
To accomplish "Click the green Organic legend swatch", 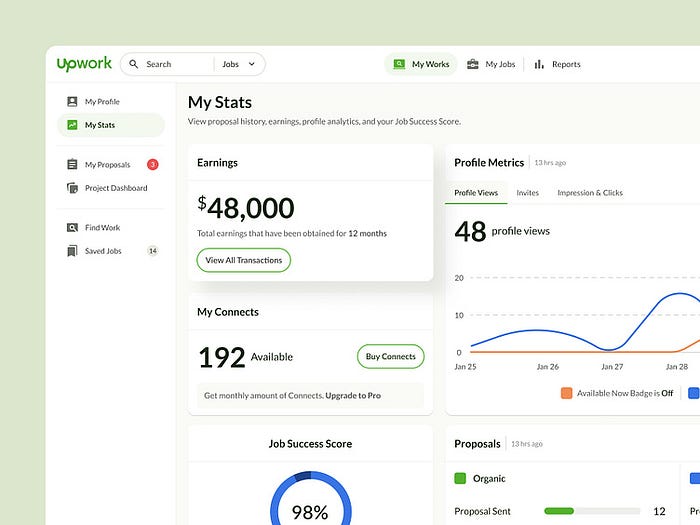I will coord(460,479).
